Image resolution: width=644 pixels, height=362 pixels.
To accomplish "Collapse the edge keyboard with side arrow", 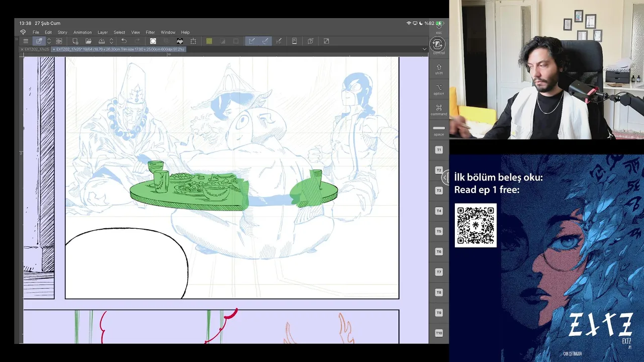I will coord(445,177).
